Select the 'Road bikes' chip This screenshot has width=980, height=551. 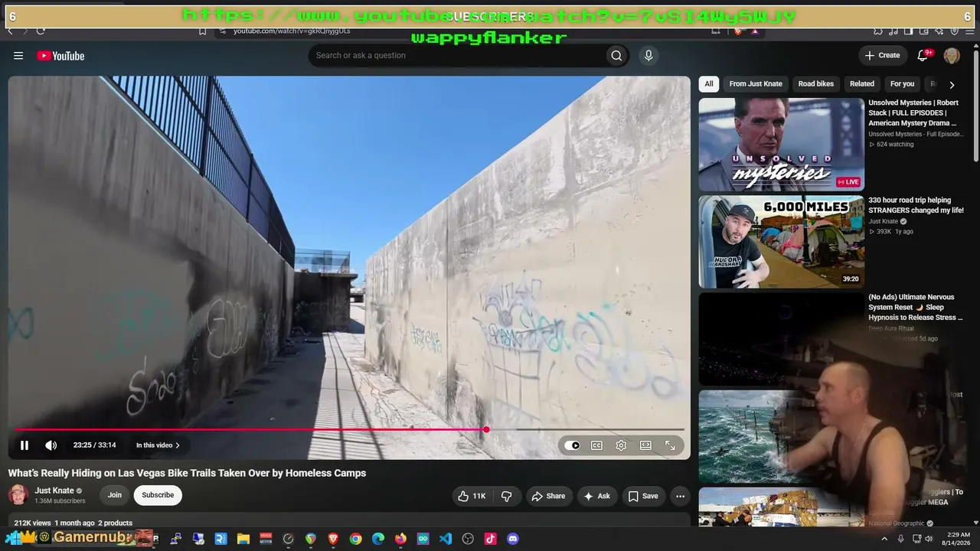[816, 84]
